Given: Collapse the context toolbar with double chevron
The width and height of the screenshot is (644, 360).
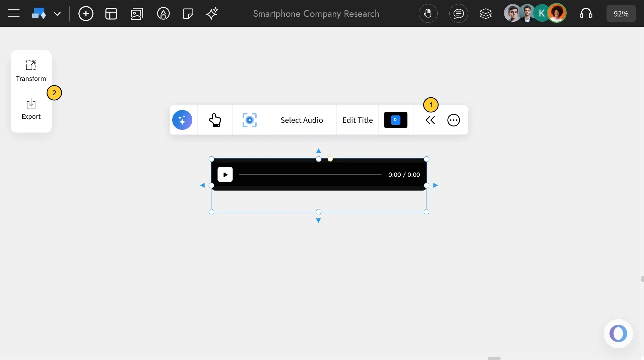Looking at the screenshot, I should tap(430, 120).
